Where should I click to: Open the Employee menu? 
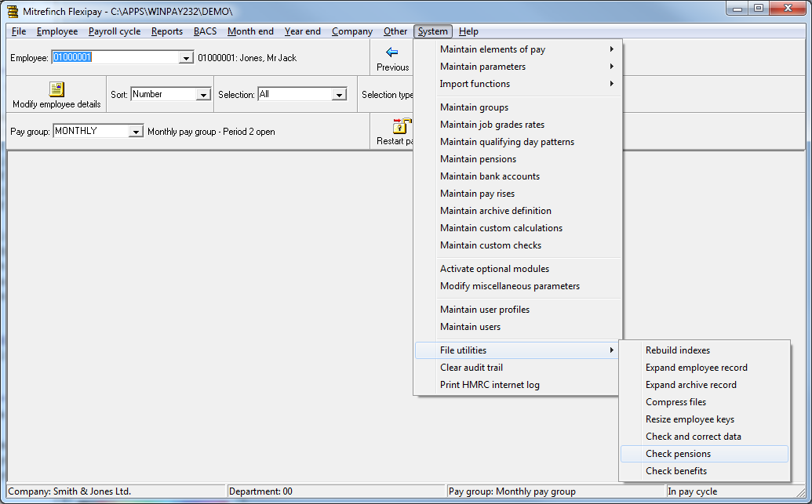coord(57,31)
